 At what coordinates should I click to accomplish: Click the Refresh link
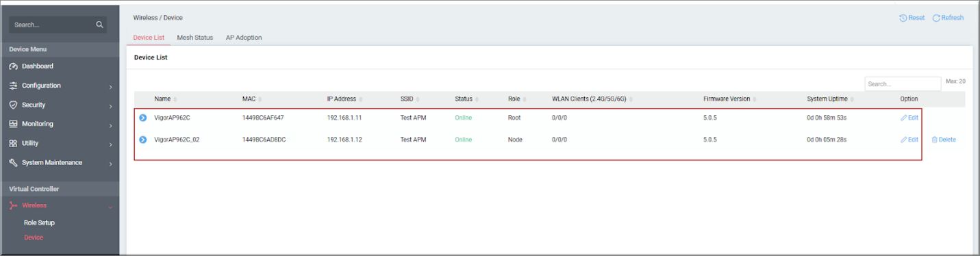click(x=948, y=18)
